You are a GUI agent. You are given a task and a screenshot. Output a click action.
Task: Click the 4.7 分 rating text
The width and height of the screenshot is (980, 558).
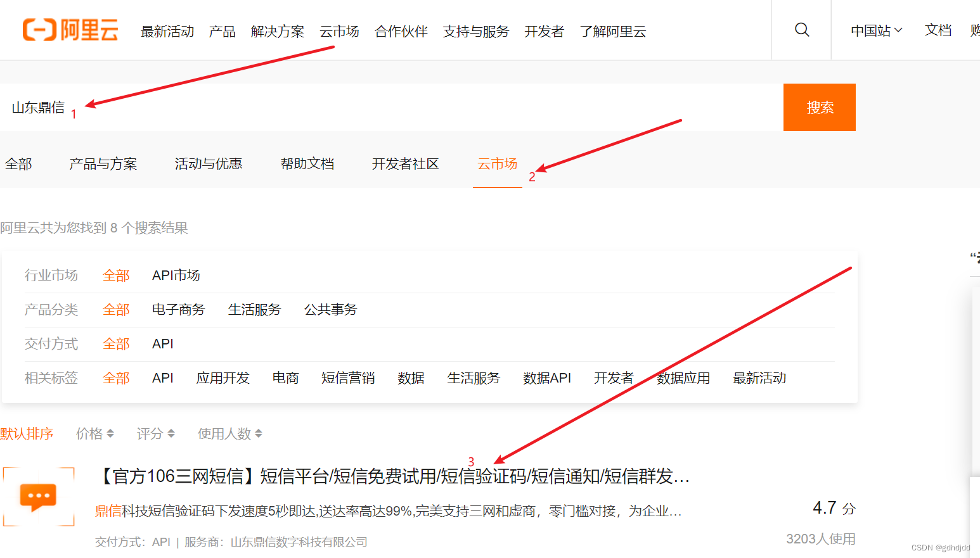click(x=834, y=508)
